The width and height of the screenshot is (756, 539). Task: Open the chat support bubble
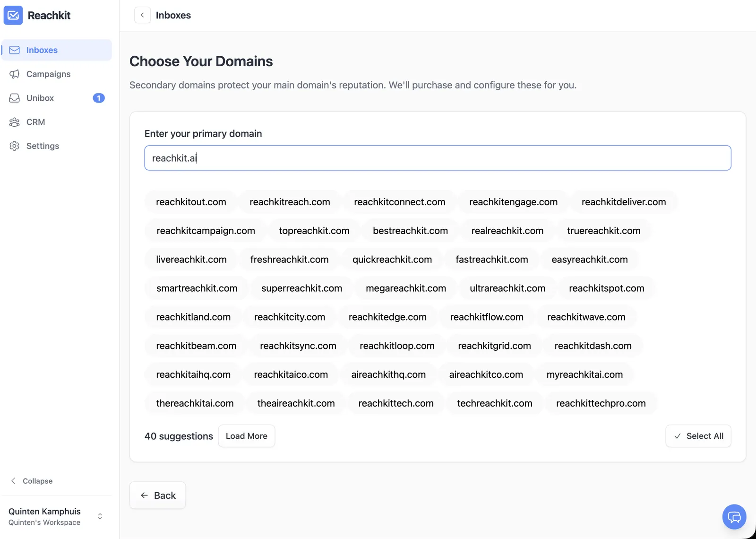click(x=734, y=517)
